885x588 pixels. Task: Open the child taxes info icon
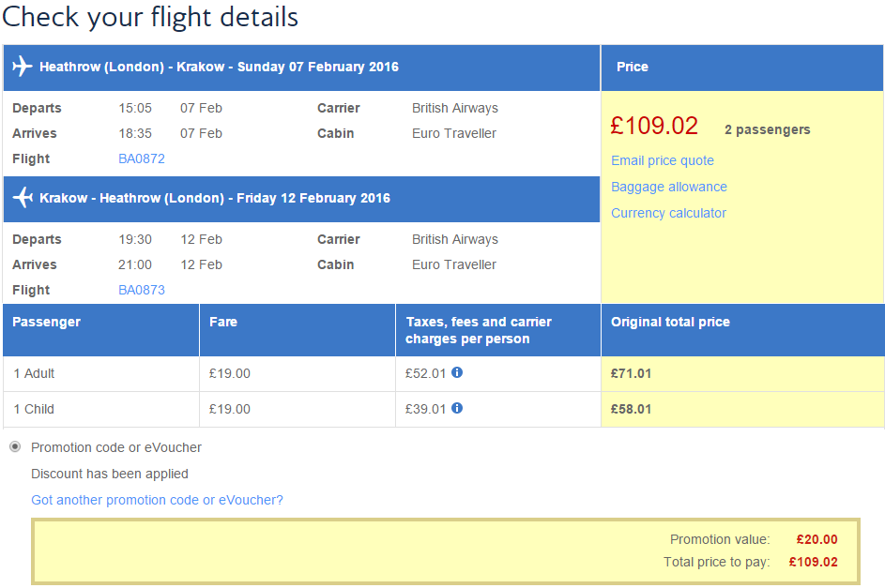457,408
